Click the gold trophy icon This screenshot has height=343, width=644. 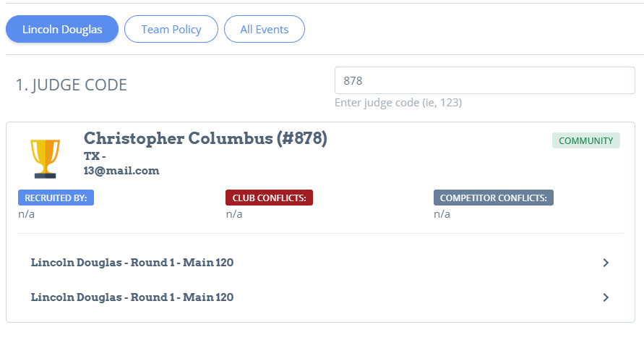tap(46, 158)
